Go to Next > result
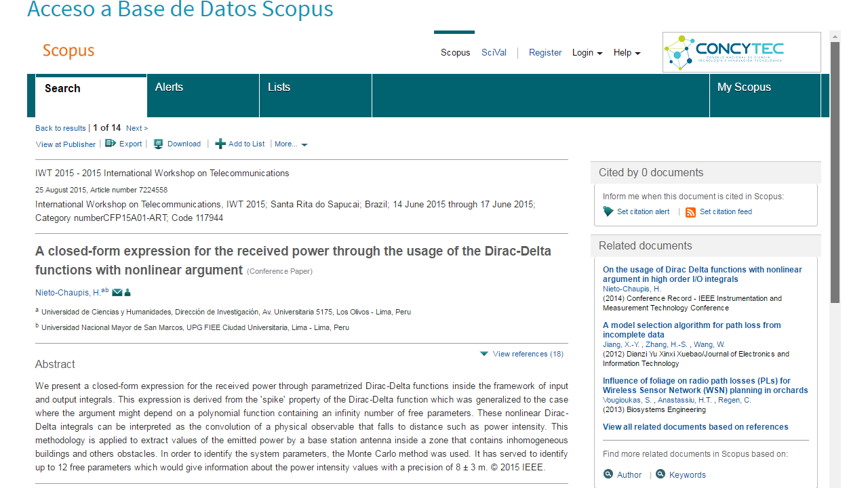This screenshot has width=868, height=488. click(x=137, y=128)
